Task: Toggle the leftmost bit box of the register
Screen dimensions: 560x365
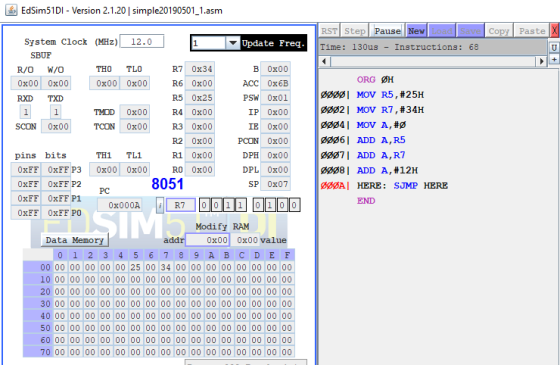Action: click(204, 205)
